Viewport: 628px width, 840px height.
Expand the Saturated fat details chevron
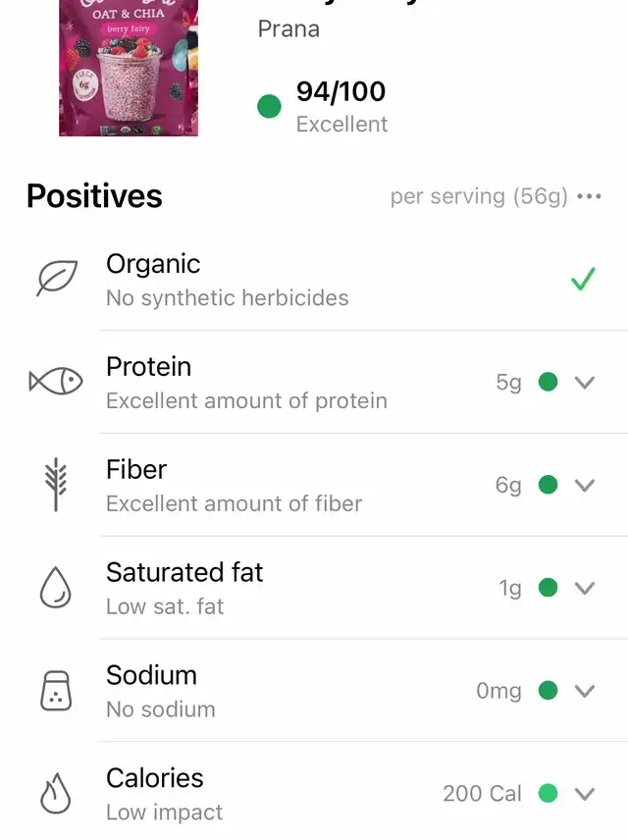tap(585, 588)
